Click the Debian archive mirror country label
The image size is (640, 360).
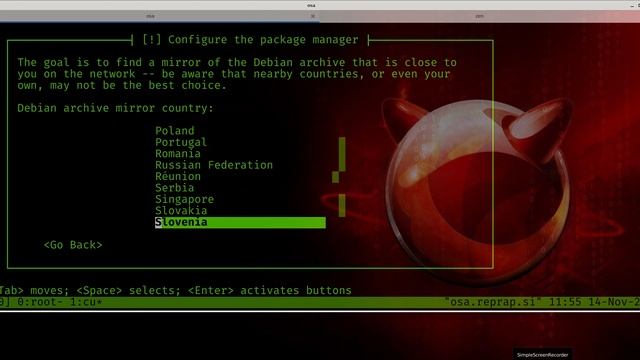coord(115,108)
